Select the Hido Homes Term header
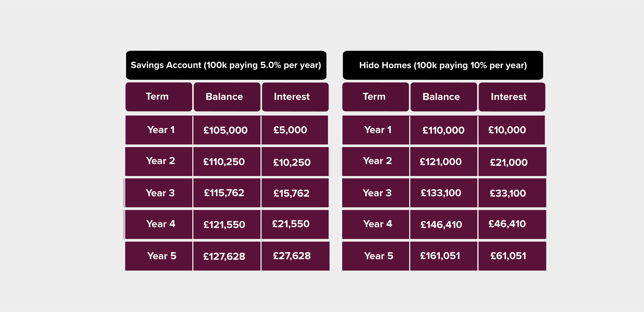 pos(375,97)
